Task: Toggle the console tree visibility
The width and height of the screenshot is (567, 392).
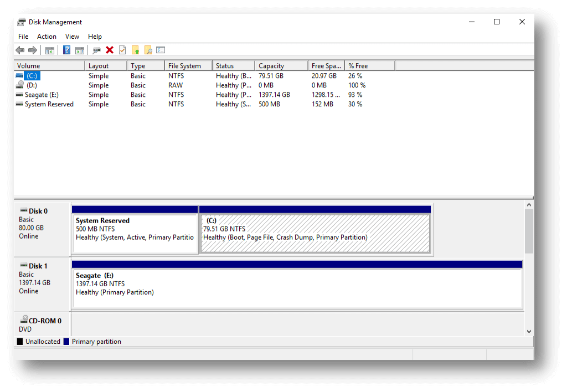Action: coord(49,50)
